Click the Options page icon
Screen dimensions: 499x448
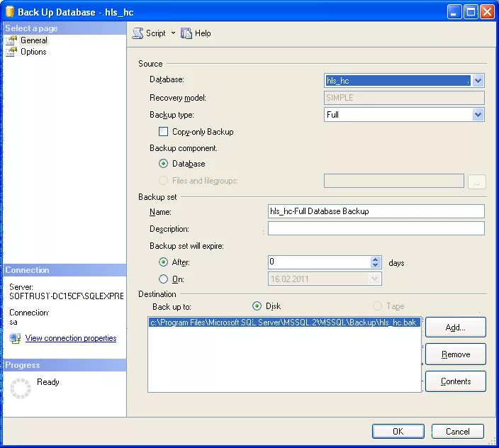pyautogui.click(x=11, y=52)
